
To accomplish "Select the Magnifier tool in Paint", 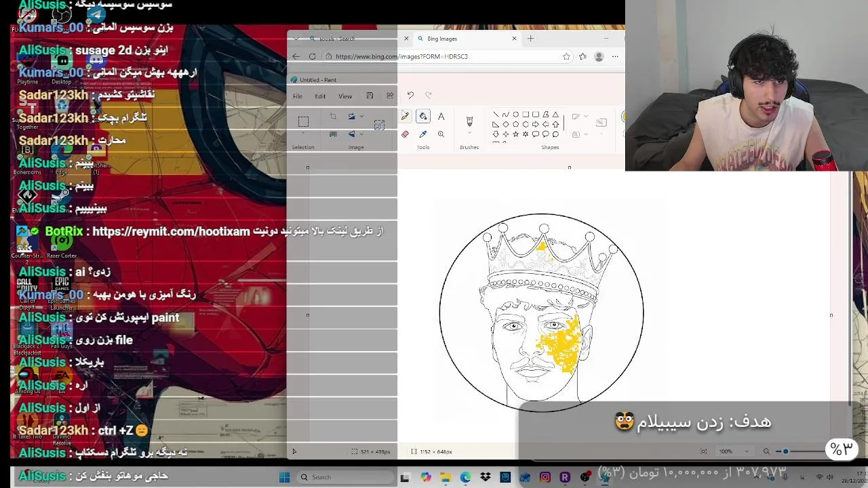I will tap(441, 134).
